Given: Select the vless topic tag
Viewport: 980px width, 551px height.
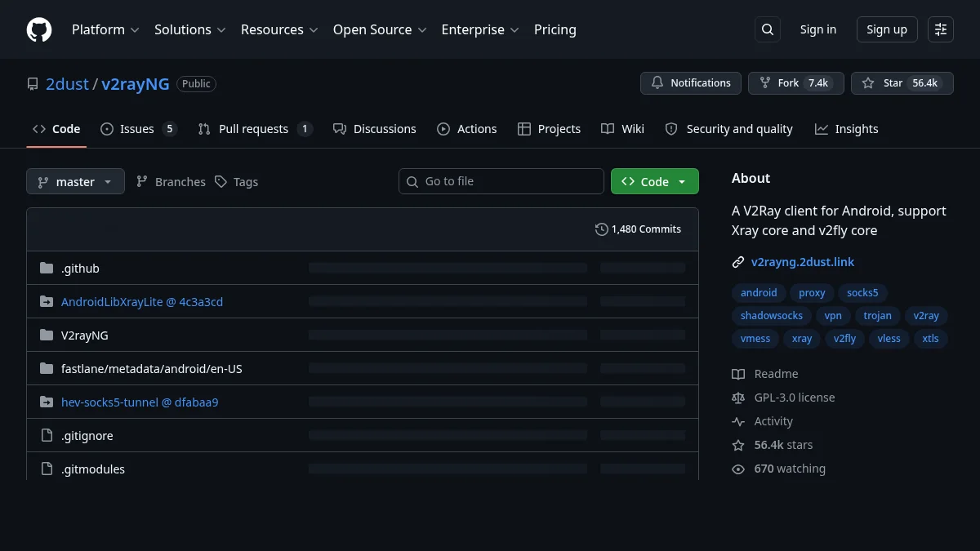Looking at the screenshot, I should tap(889, 339).
